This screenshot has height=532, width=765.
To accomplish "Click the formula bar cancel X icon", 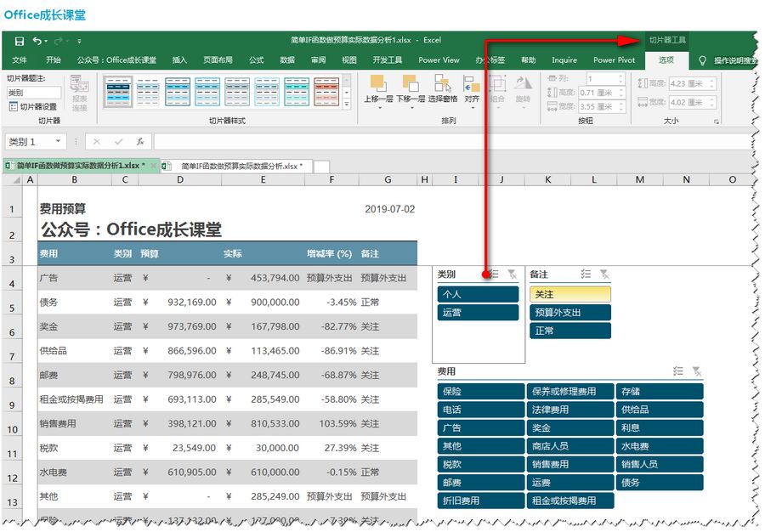I will tap(96, 142).
